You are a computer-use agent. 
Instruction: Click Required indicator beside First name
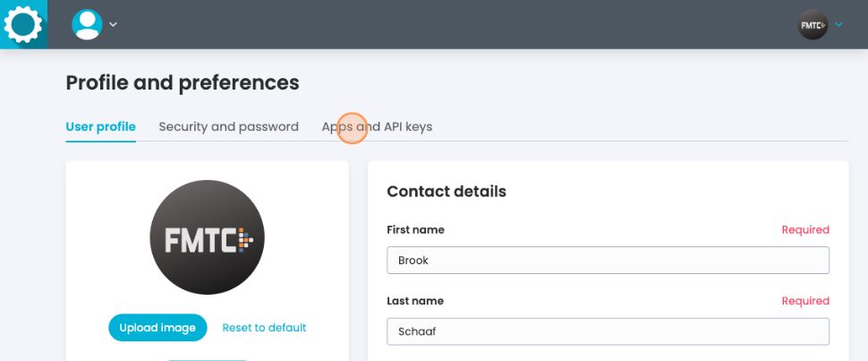pos(805,230)
